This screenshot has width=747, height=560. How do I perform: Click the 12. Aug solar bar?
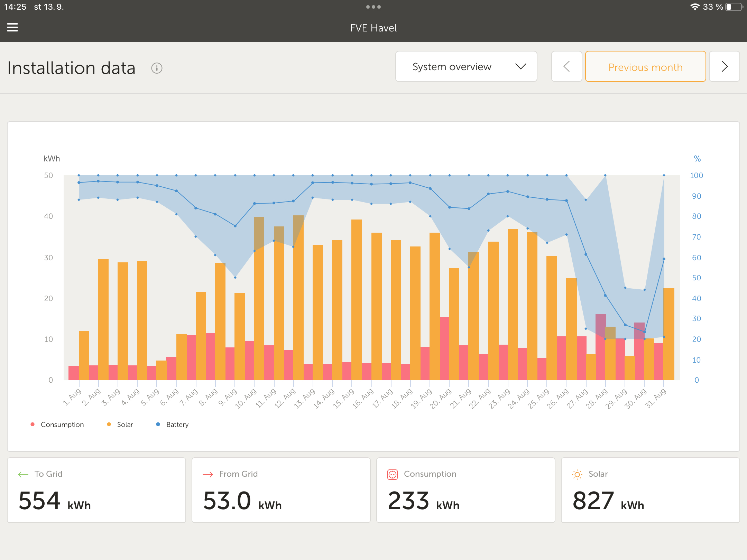tap(298, 298)
